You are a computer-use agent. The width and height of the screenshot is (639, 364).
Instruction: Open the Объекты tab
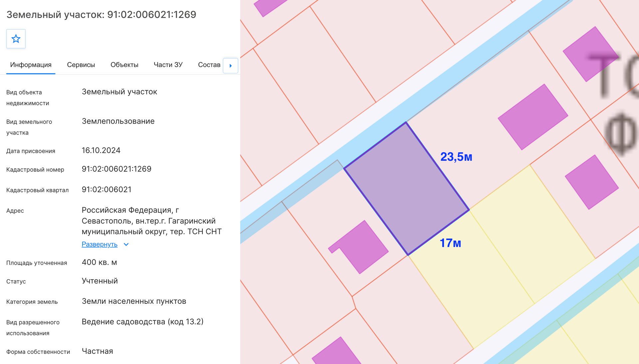click(124, 65)
